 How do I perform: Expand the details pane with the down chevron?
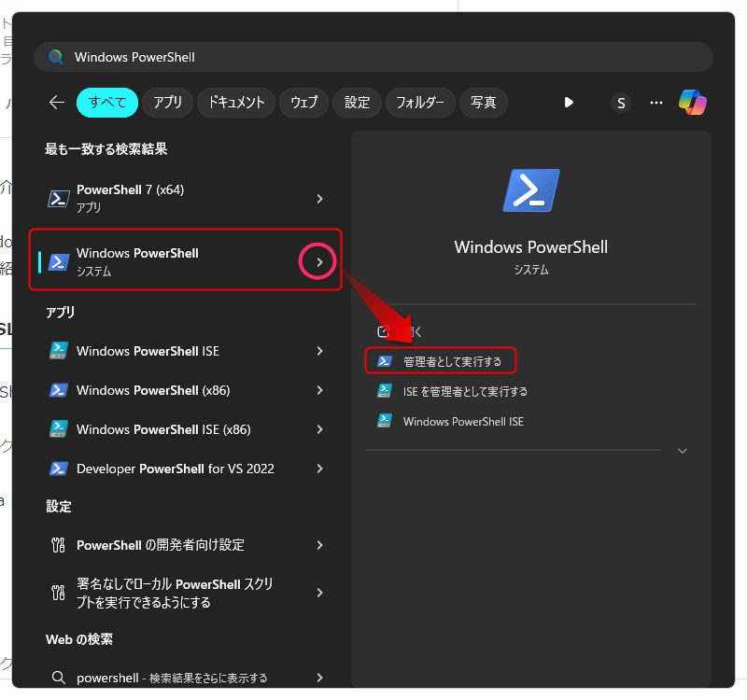click(683, 451)
